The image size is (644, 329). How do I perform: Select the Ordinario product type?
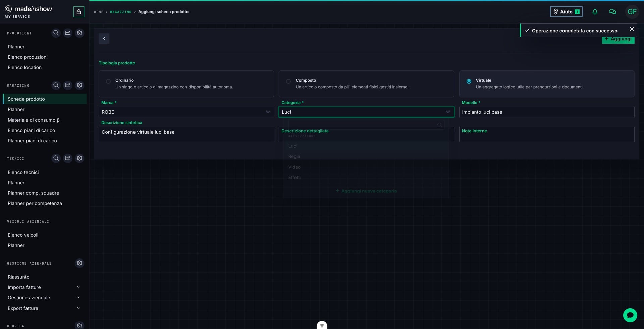coord(186,84)
